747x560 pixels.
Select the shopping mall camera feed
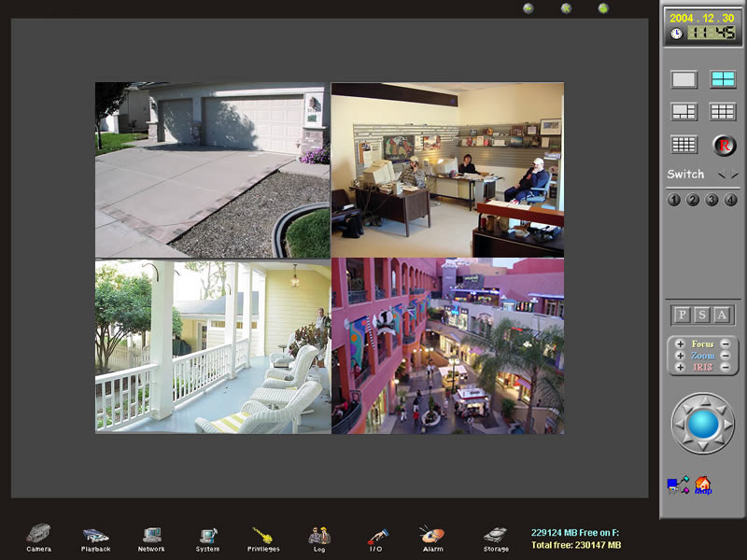click(447, 346)
